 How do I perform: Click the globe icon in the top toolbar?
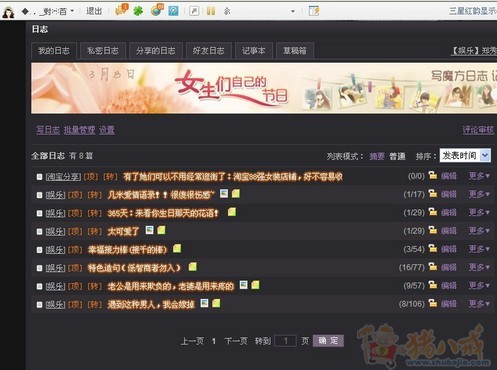pos(157,10)
